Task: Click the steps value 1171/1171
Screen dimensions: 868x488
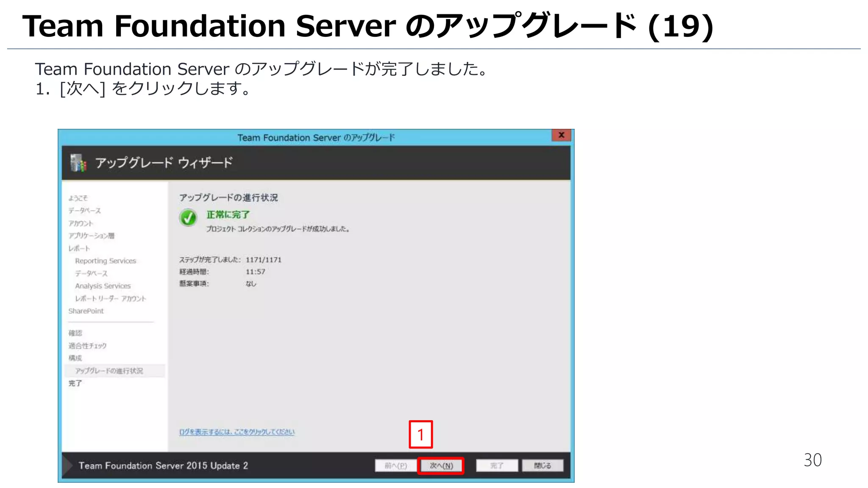Action: 263,260
